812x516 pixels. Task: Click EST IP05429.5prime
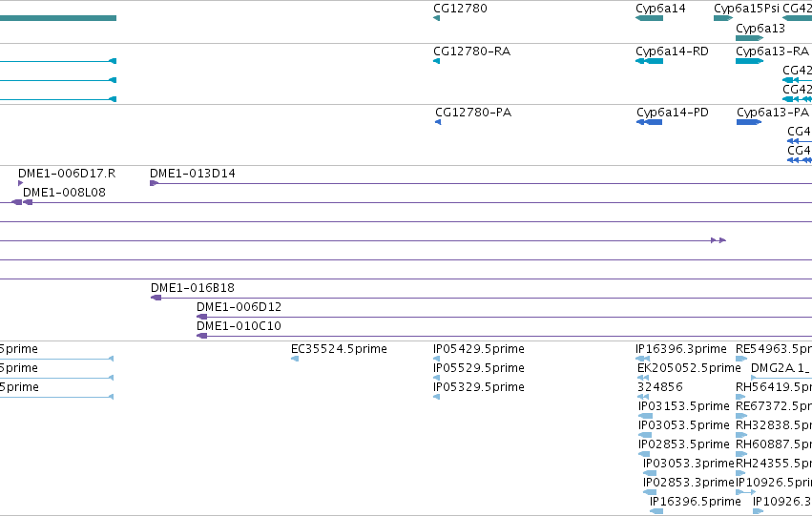(479, 349)
